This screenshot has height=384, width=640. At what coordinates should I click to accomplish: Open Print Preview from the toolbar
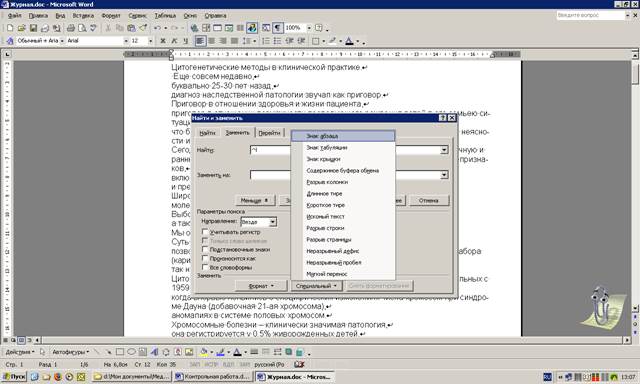tap(82, 28)
